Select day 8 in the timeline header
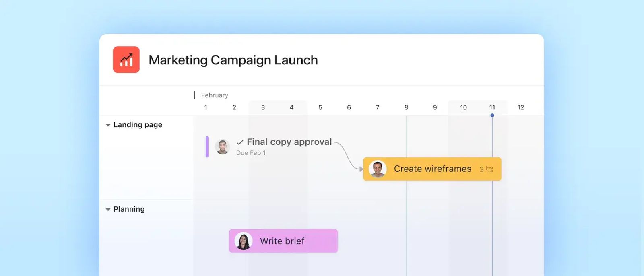Viewport: 644px width, 276px height. (x=406, y=107)
